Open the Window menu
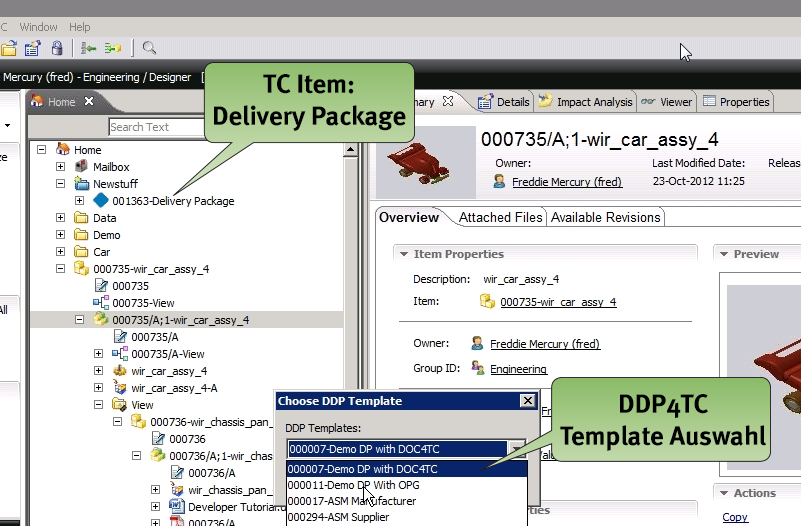 (x=38, y=27)
